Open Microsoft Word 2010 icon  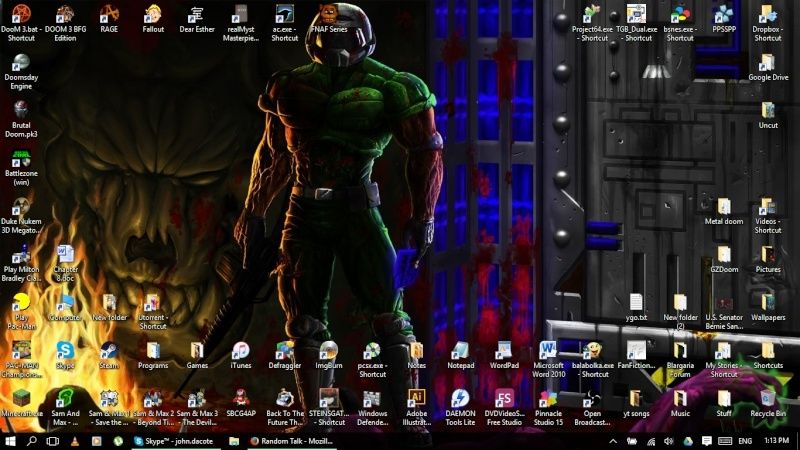pyautogui.click(x=548, y=351)
